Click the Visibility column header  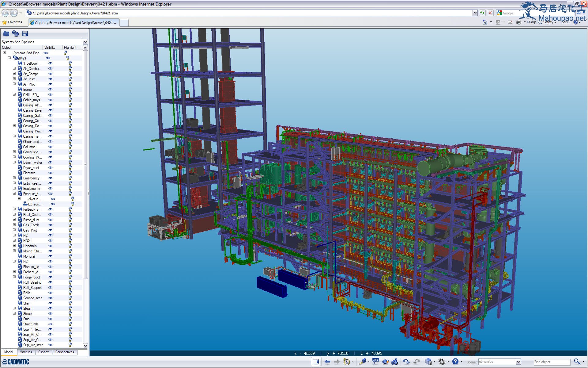pyautogui.click(x=52, y=48)
